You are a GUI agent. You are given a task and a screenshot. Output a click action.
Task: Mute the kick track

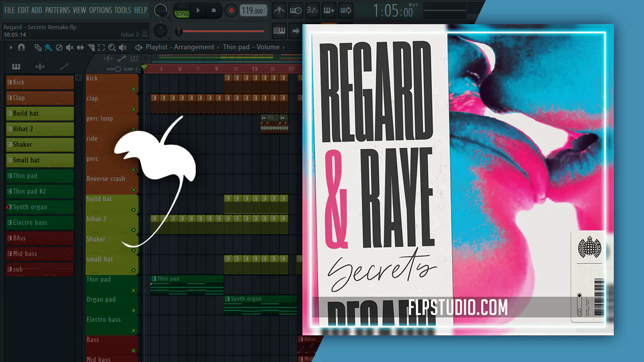tap(133, 89)
